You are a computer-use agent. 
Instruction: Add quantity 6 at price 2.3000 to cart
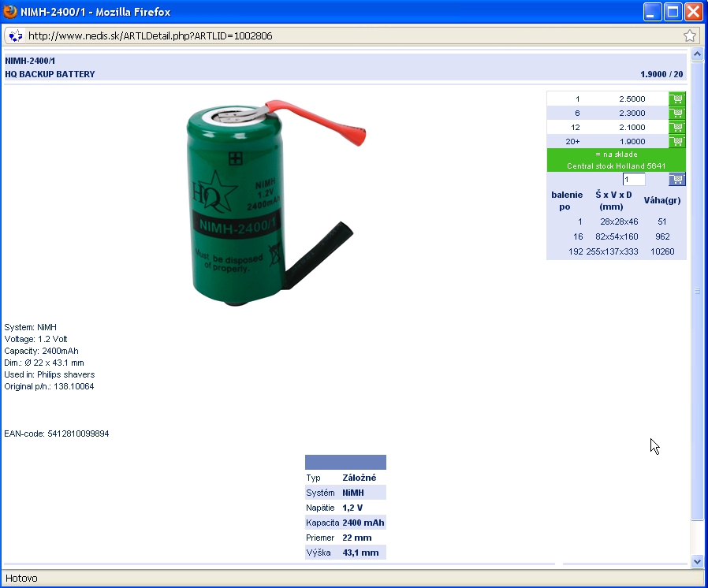point(676,113)
